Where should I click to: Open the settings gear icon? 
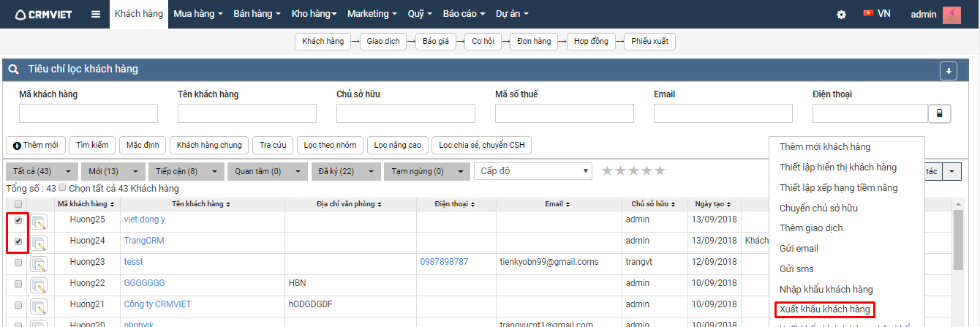point(842,15)
